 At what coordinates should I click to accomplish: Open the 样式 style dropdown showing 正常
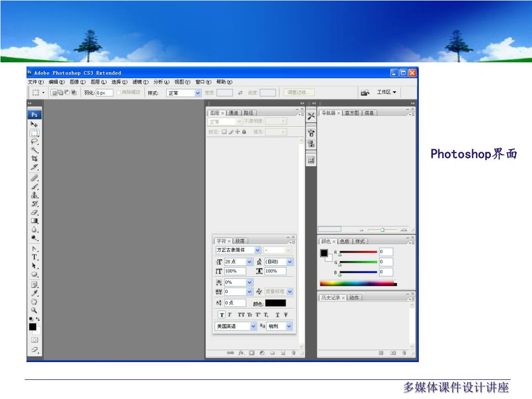click(183, 93)
